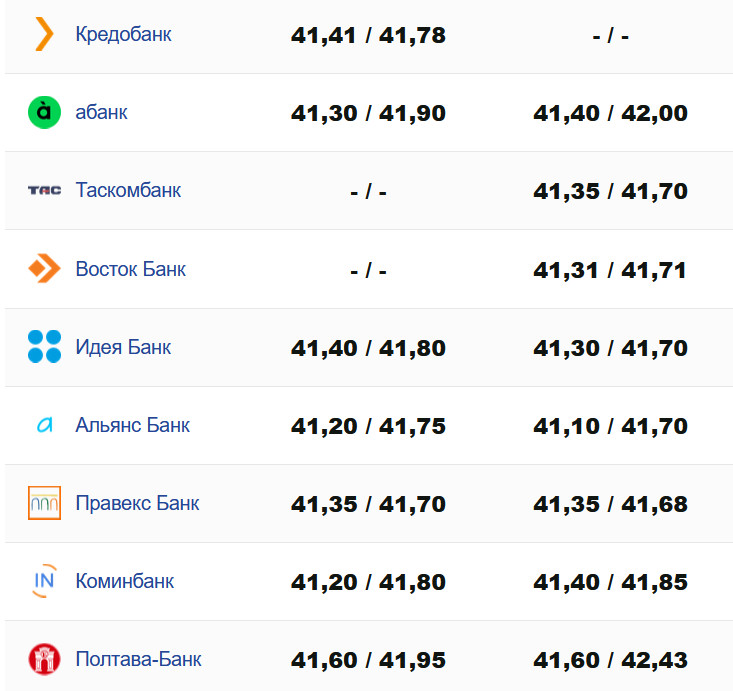The image size is (733, 691).
Task: Follow the Полтава-Банк link
Action: pyautogui.click(x=138, y=659)
